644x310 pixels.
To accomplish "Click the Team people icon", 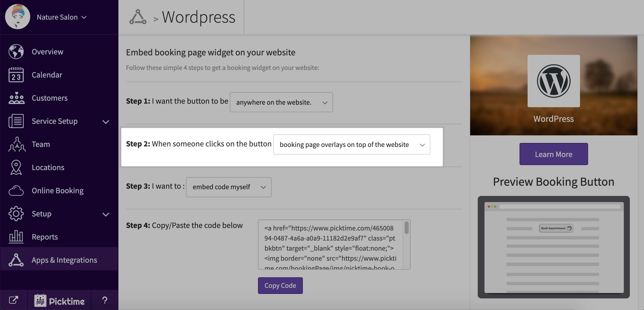I will tap(17, 144).
